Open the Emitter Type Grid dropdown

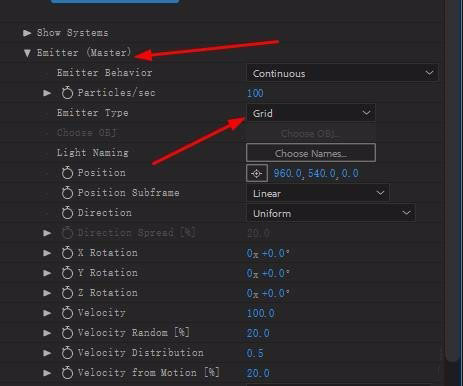(x=311, y=113)
